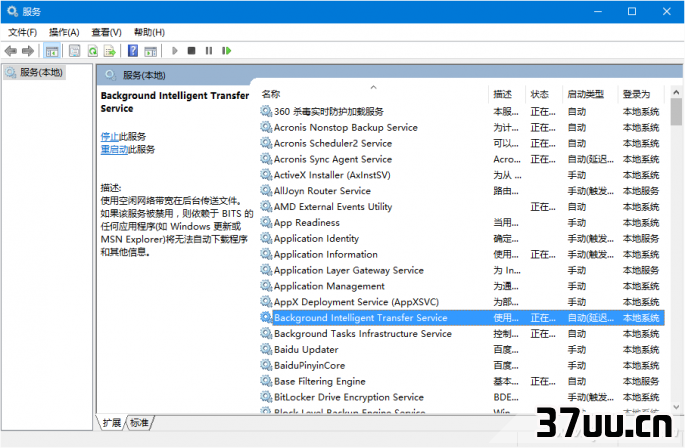Viewport: 685px width, 448px height.
Task: Sort by the 名称 column header
Action: click(x=374, y=94)
